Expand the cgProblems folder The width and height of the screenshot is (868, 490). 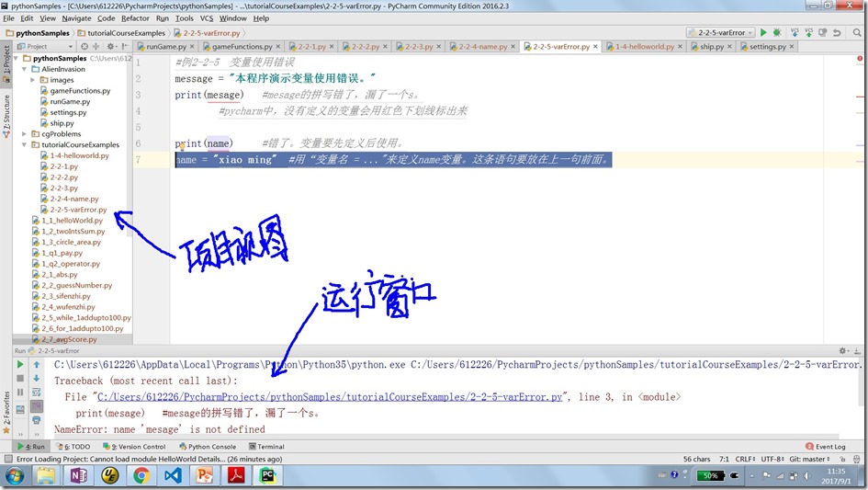pyautogui.click(x=25, y=134)
